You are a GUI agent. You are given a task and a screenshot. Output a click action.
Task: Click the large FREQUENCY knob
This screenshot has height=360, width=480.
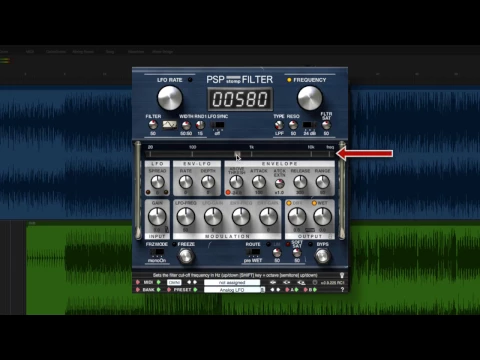point(310,98)
